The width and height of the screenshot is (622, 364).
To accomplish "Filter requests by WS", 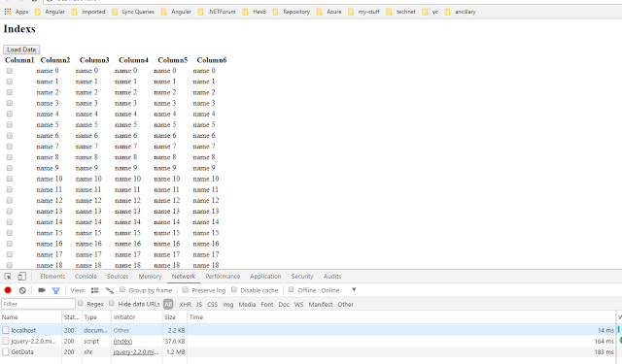I will [298, 305].
